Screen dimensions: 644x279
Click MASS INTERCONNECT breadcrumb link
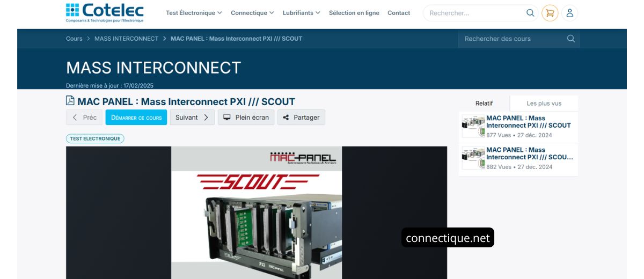coord(127,39)
